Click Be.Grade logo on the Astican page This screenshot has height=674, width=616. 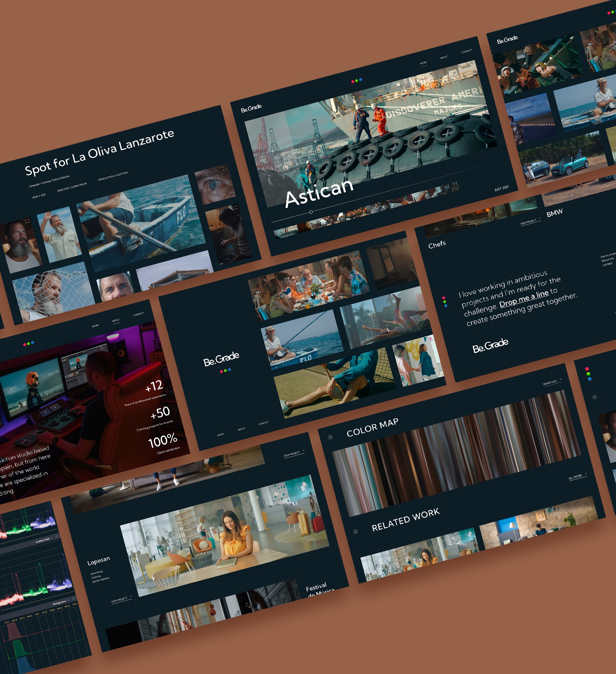251,108
